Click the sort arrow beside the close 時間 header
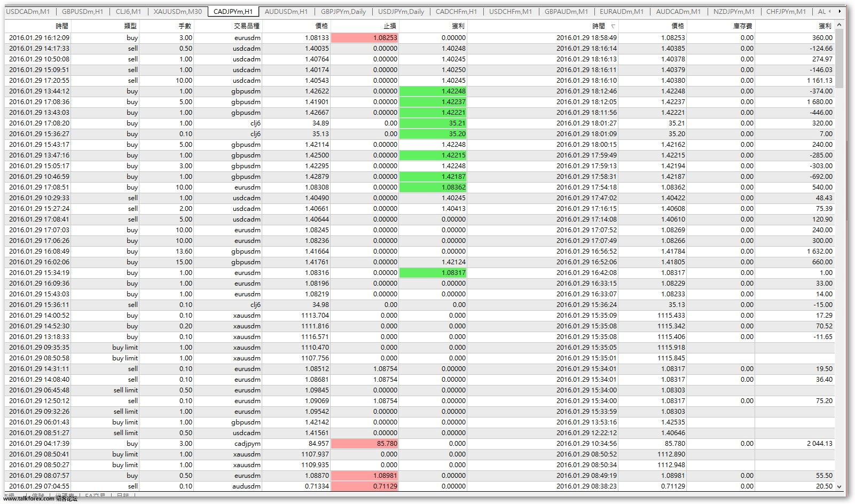The height and width of the screenshot is (504, 855). tap(613, 26)
